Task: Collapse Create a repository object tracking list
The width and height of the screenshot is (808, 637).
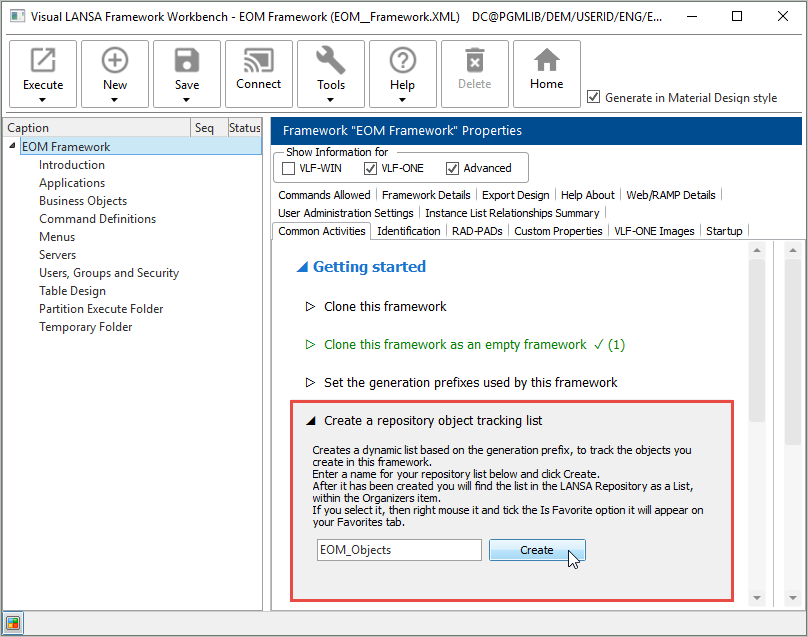Action: 310,421
